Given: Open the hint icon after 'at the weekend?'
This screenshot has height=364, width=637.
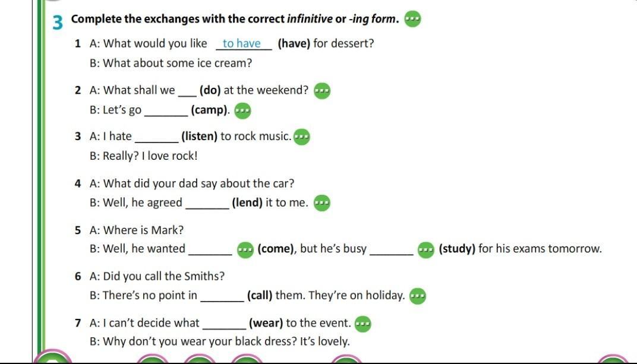Looking at the screenshot, I should click(321, 91).
